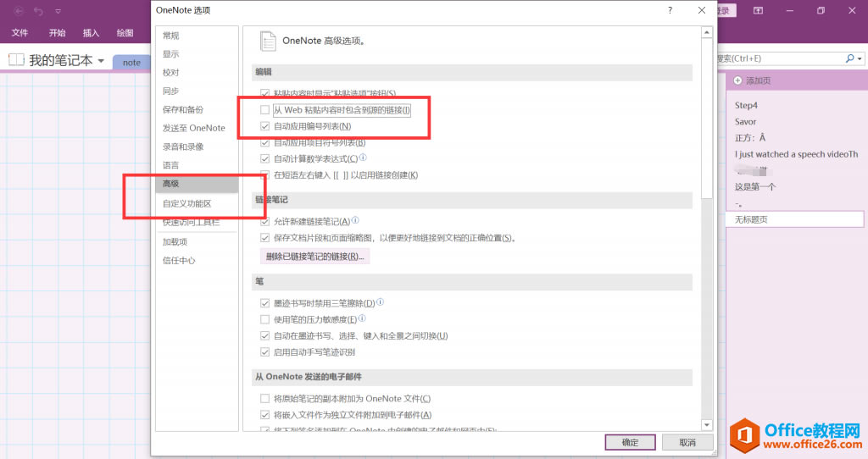Toggle 允许新建链接笔记 checkbox
This screenshot has width=868, height=459.
(x=264, y=222)
